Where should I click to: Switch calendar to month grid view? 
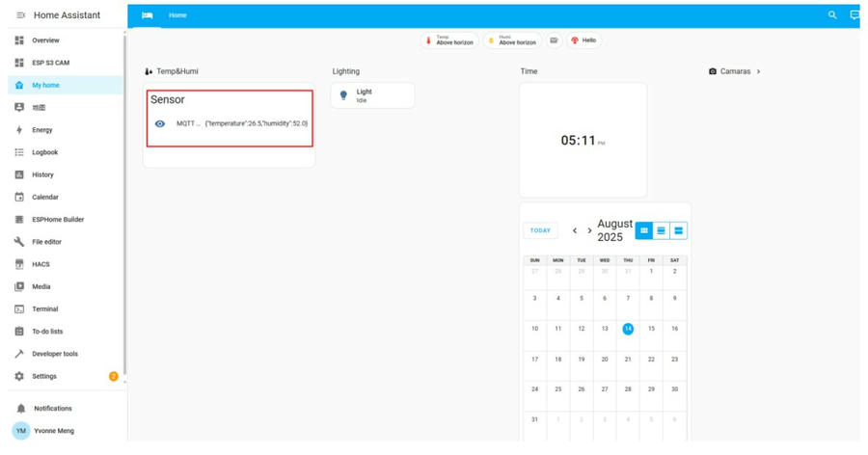click(x=644, y=230)
